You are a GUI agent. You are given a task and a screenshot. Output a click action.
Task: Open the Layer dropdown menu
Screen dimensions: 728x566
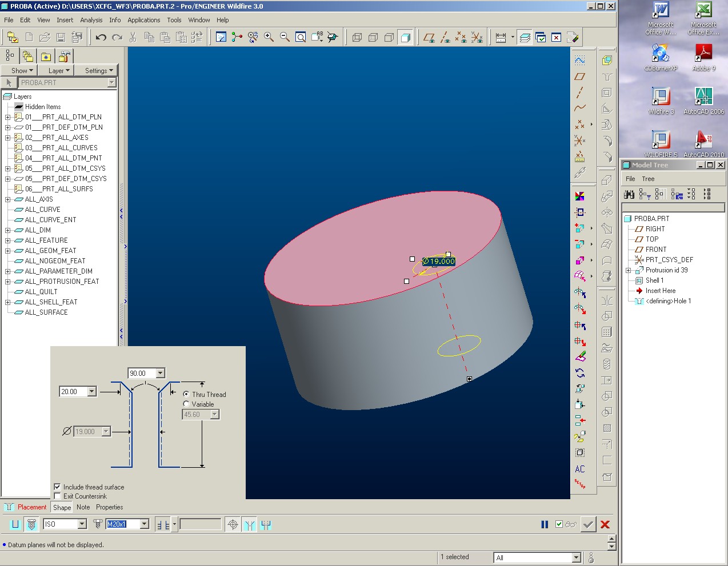(x=59, y=71)
